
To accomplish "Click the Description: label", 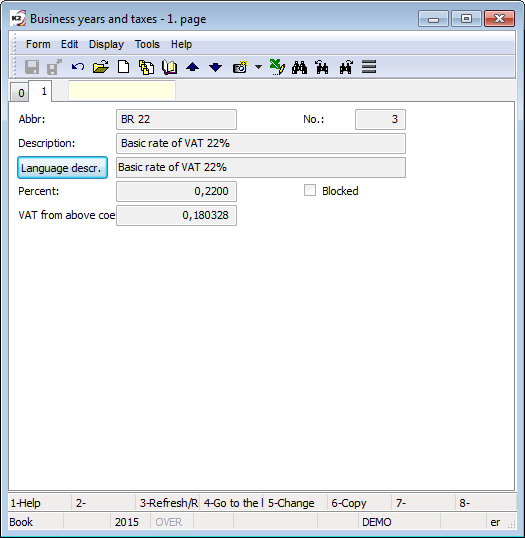I will click(47, 143).
